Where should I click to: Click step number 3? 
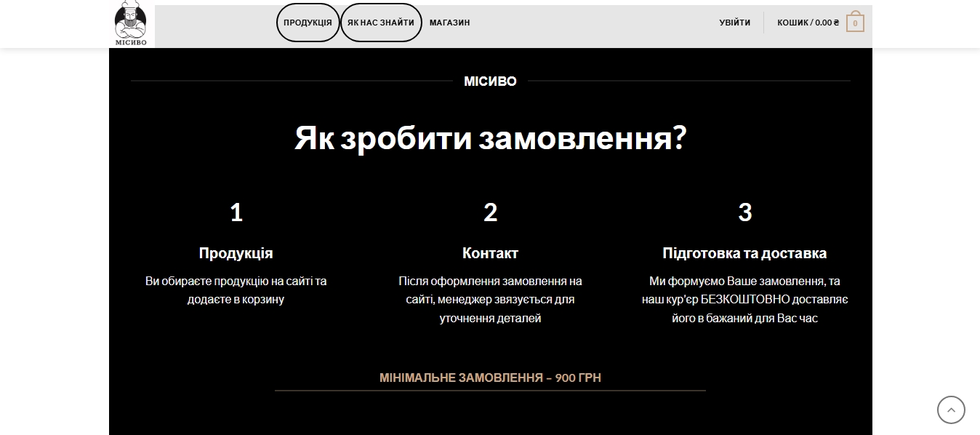pos(744,213)
